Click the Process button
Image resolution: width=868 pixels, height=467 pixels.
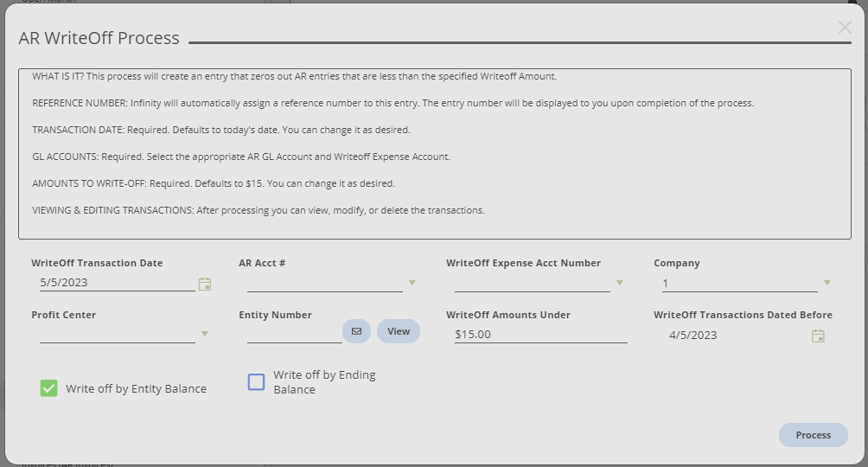point(813,435)
